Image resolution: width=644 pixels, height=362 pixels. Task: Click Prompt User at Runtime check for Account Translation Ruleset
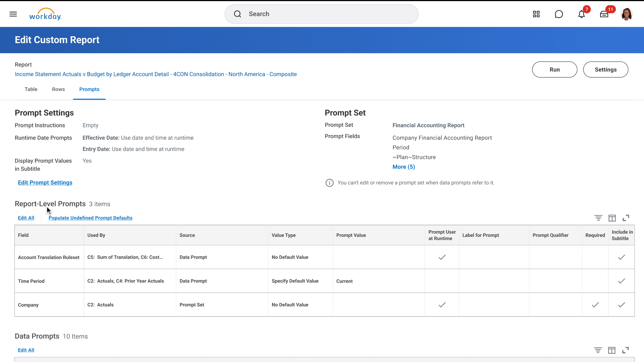442,257
